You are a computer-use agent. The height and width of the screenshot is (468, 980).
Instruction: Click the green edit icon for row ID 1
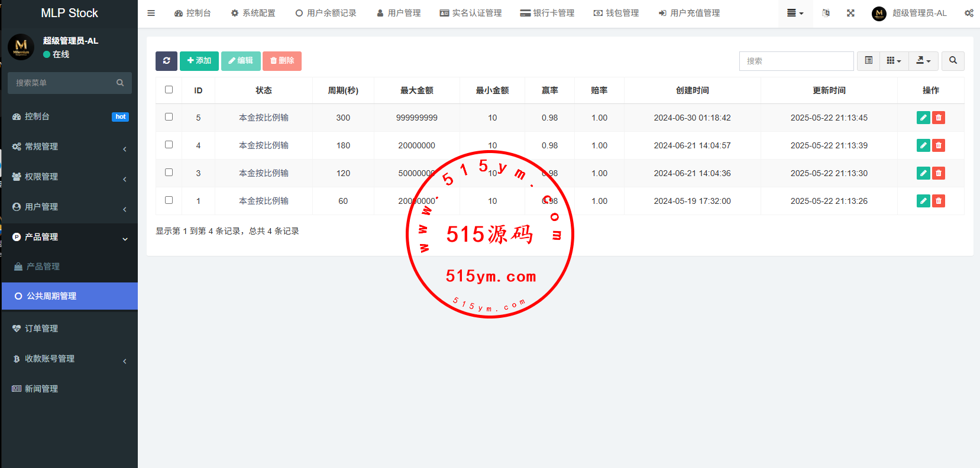(x=923, y=201)
